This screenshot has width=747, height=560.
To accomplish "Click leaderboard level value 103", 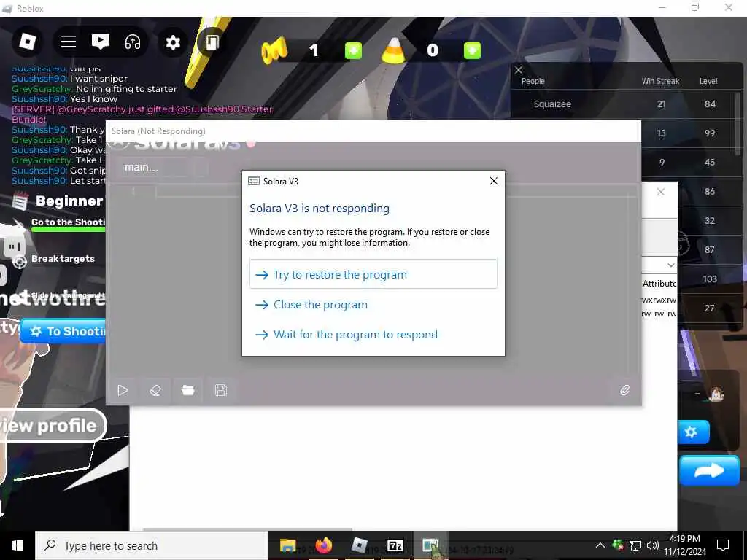I will pos(710,279).
